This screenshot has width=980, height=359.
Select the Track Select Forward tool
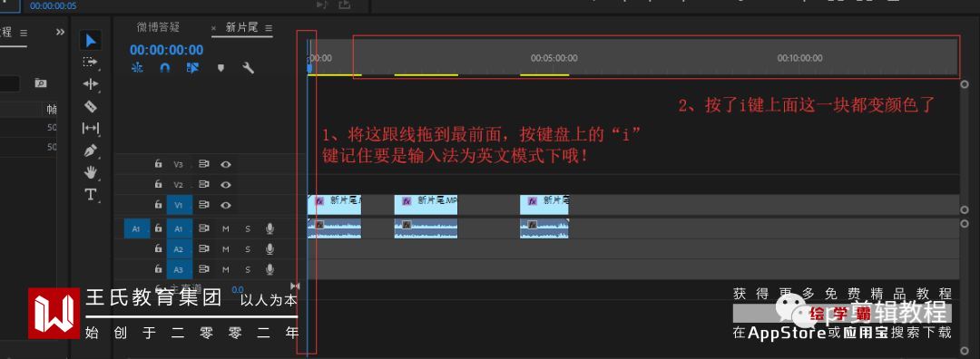(x=91, y=63)
